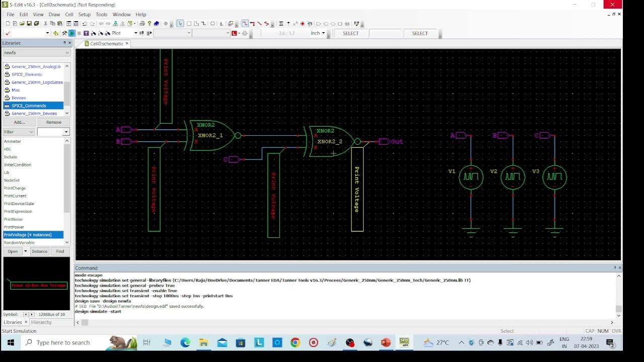
Task: Click the Add... library button
Action: [19, 122]
